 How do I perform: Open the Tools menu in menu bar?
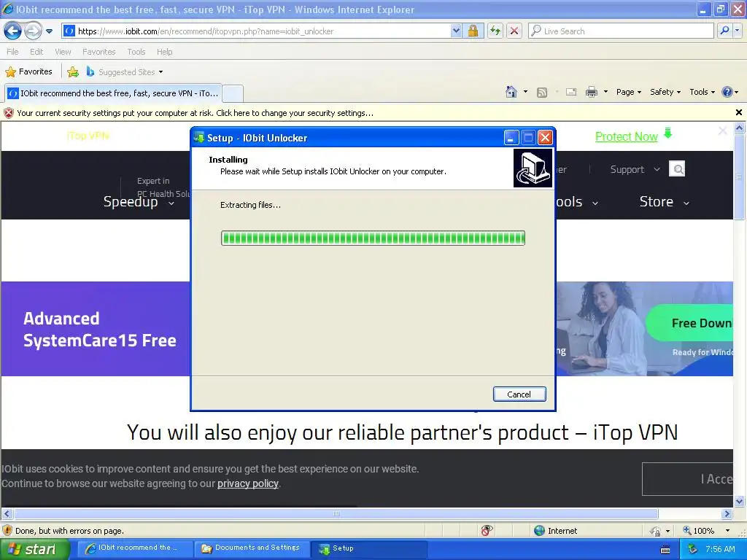pos(136,52)
